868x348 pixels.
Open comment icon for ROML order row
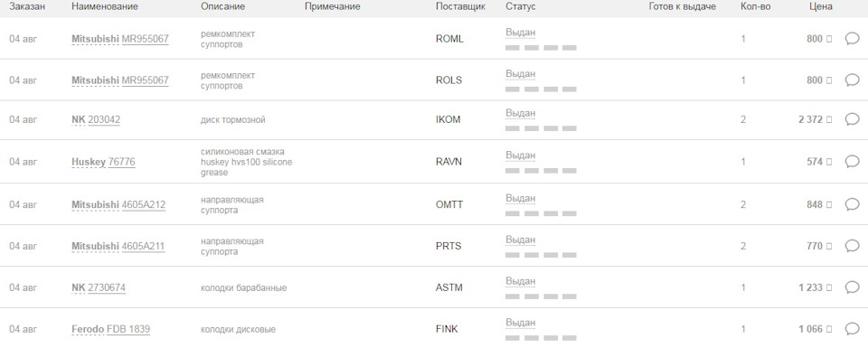[852, 39]
